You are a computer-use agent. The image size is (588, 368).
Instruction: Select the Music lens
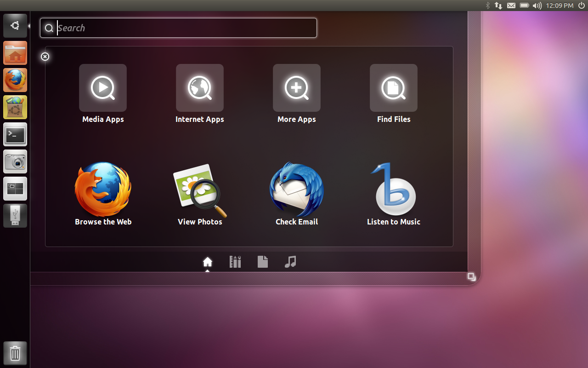click(x=290, y=261)
